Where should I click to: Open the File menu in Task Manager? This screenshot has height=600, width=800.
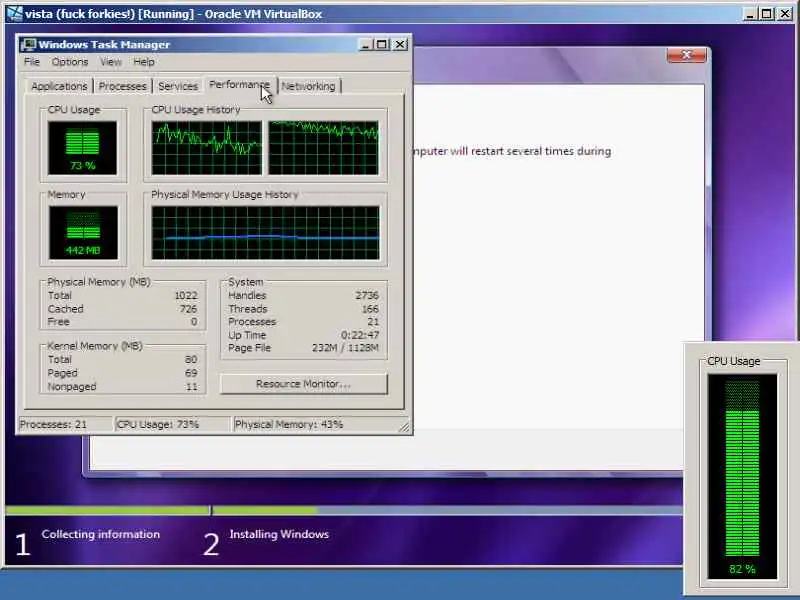click(32, 62)
